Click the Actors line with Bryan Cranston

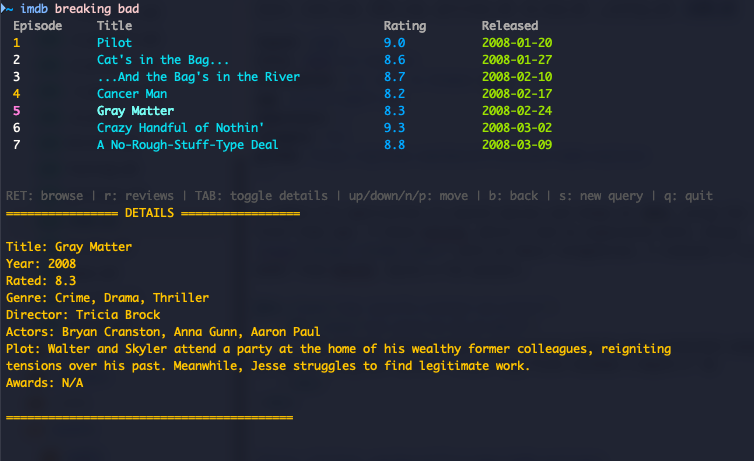point(163,332)
